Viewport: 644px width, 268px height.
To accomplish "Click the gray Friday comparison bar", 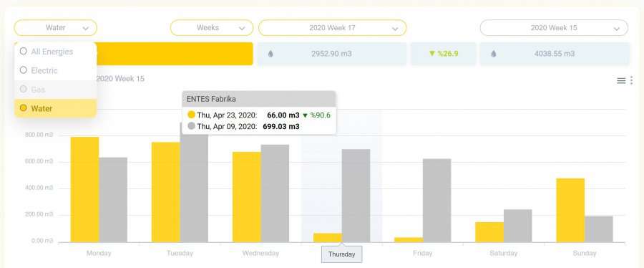I will pos(437,201).
